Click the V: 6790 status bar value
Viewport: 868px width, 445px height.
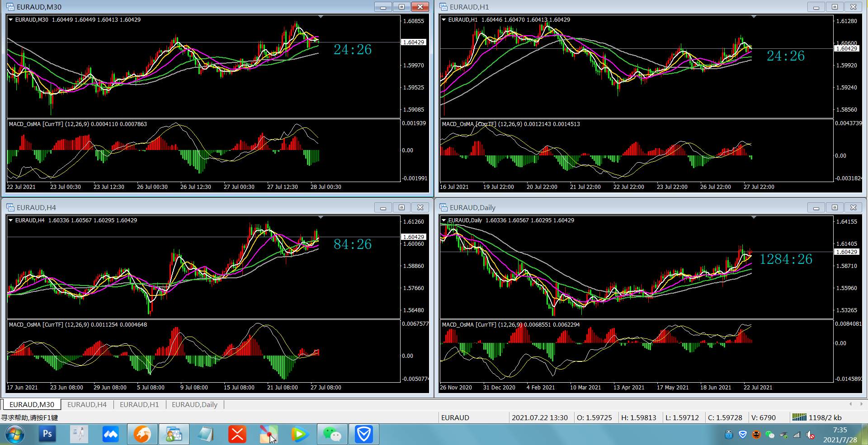tap(763, 417)
